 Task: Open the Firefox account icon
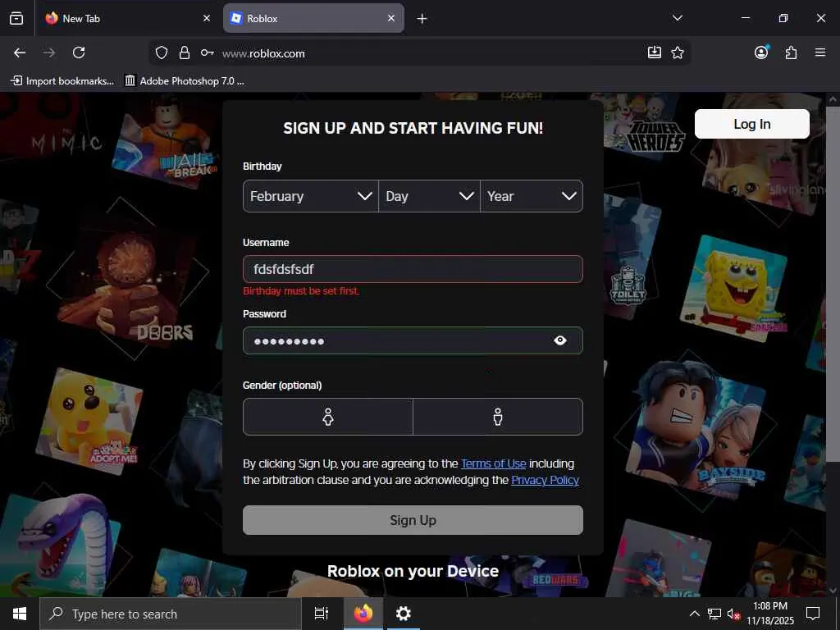[x=761, y=52]
